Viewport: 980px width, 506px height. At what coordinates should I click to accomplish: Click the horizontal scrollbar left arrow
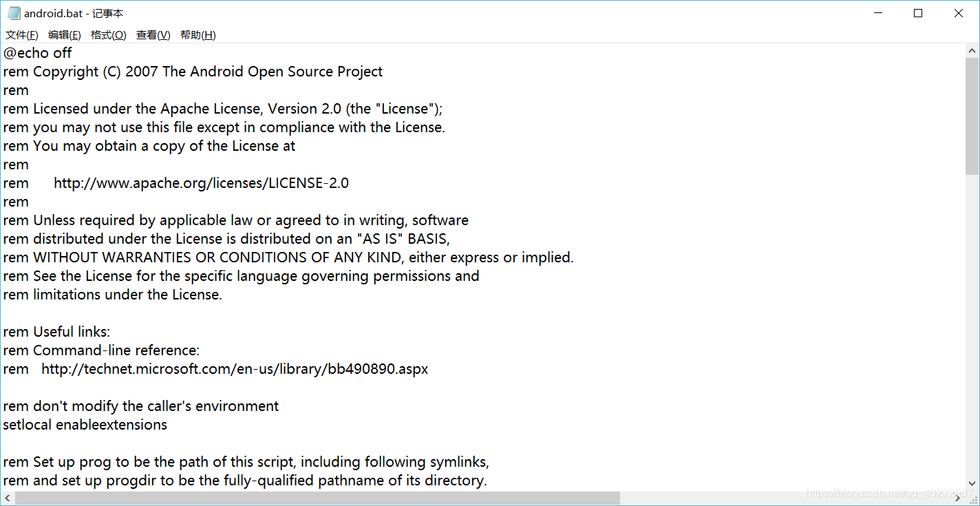[x=8, y=498]
